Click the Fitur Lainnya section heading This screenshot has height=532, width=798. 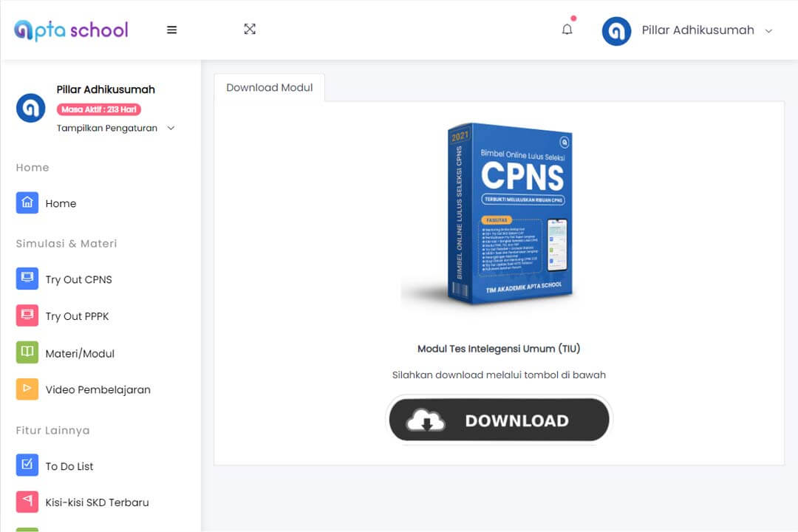coord(52,431)
